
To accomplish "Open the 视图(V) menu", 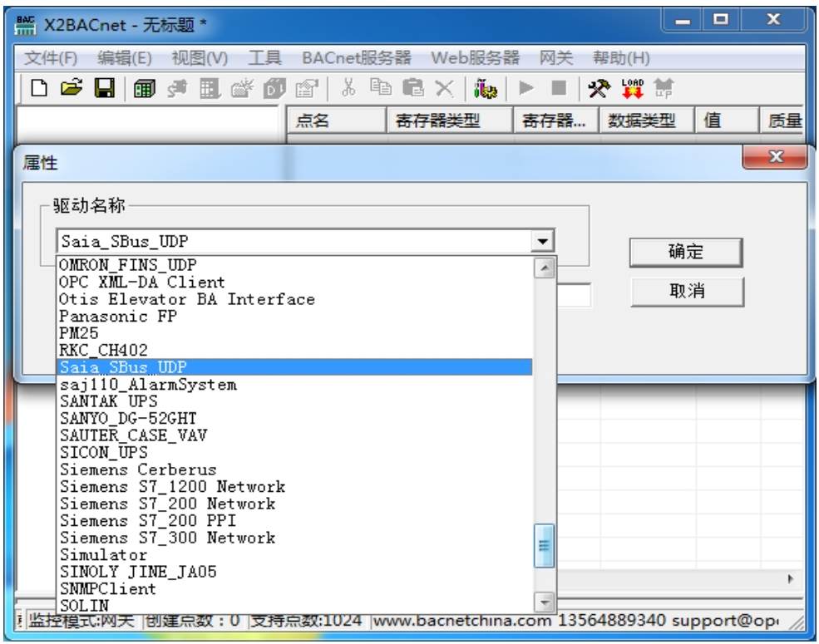I will click(200, 57).
